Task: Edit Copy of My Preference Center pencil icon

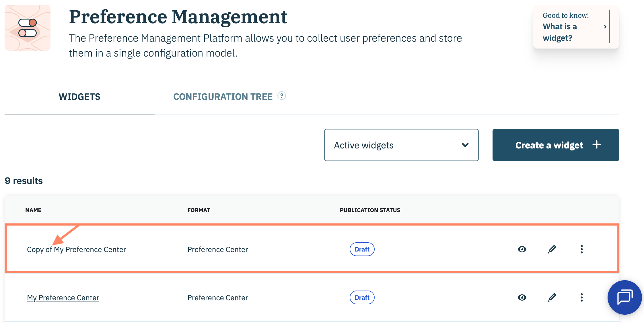Action: pyautogui.click(x=552, y=249)
